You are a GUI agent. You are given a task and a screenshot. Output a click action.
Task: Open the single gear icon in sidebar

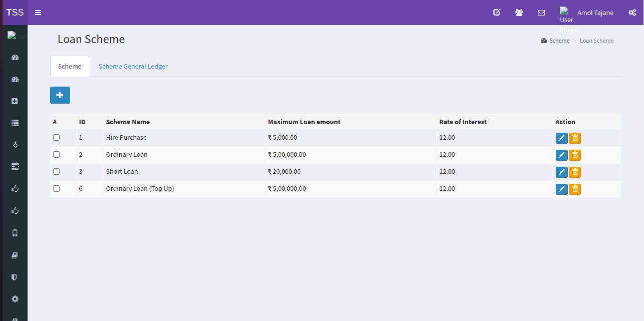[x=15, y=299]
